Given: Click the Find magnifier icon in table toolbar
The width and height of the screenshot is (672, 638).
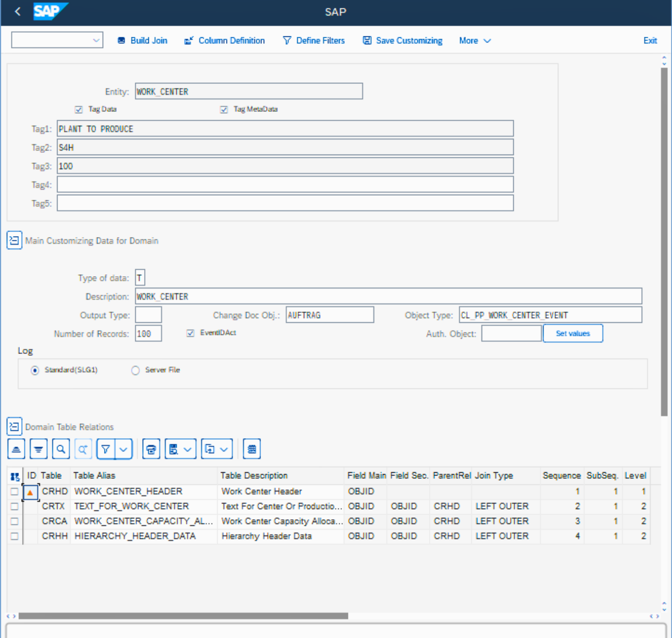Looking at the screenshot, I should point(61,449).
